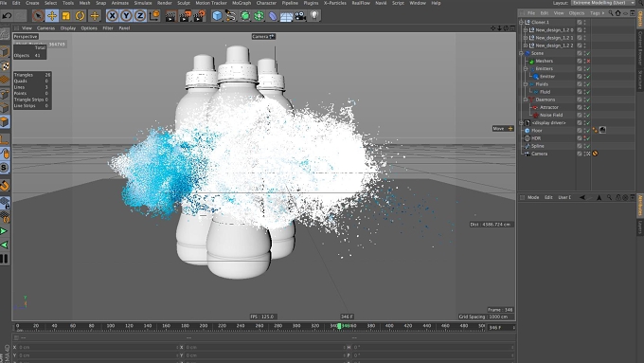The height and width of the screenshot is (363, 644).
Task: Add a Light object bulb icon
Action: tap(314, 16)
